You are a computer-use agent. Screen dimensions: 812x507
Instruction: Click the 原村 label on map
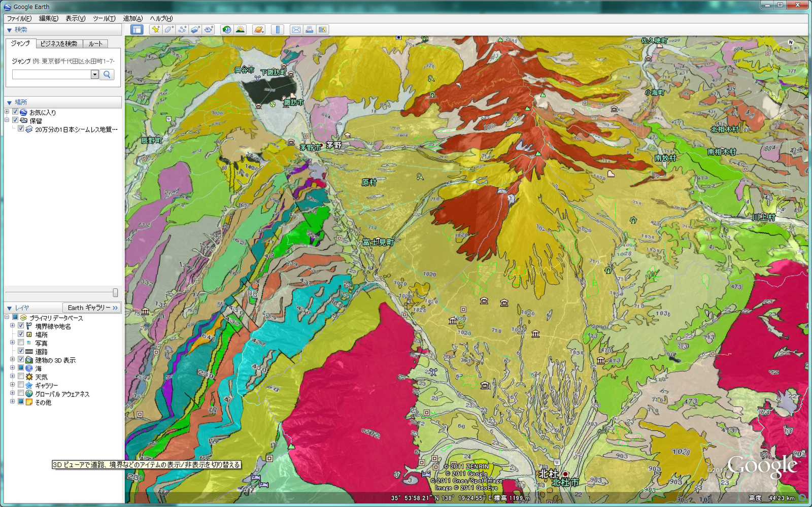(369, 183)
